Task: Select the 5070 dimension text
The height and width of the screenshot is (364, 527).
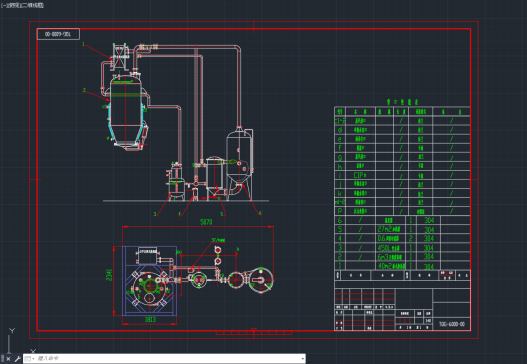Action: (206, 222)
